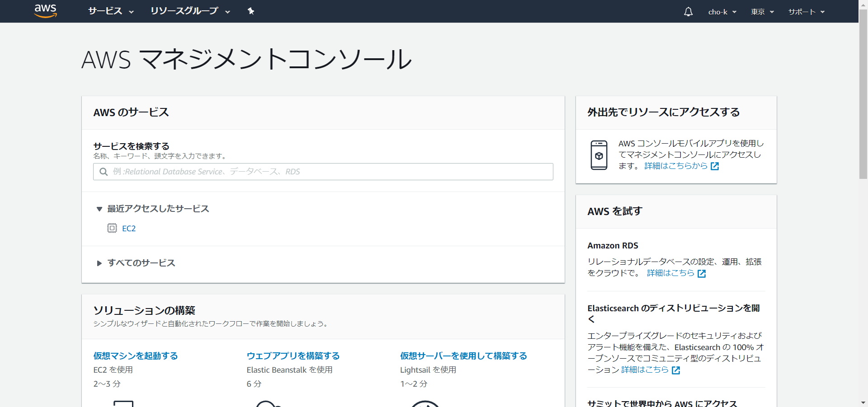Screen dimensions: 868x407
Task: Click 仮想マシンを起動する link
Action: (x=136, y=356)
